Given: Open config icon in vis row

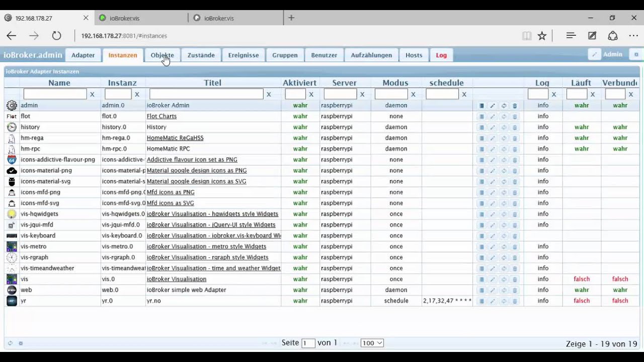Looking at the screenshot, I should coord(481,280).
